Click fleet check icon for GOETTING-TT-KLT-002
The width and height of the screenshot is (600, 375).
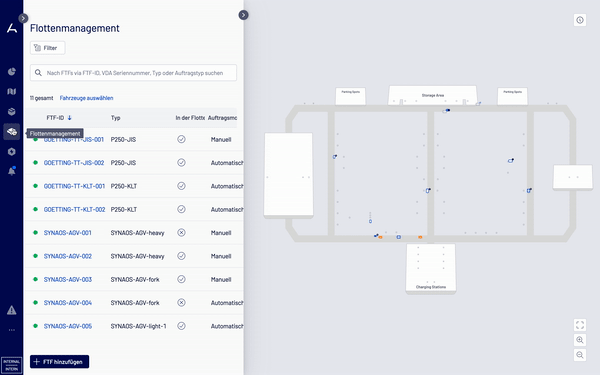(181, 209)
